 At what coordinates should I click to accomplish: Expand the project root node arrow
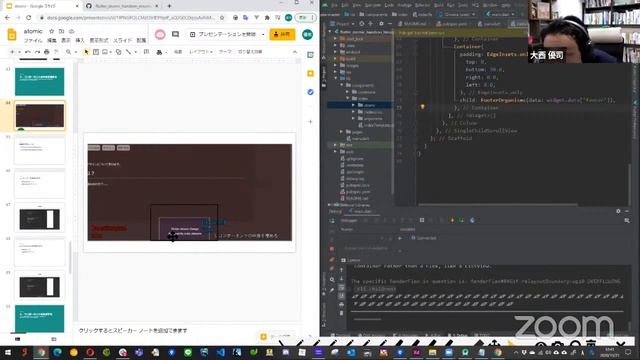click(330, 31)
